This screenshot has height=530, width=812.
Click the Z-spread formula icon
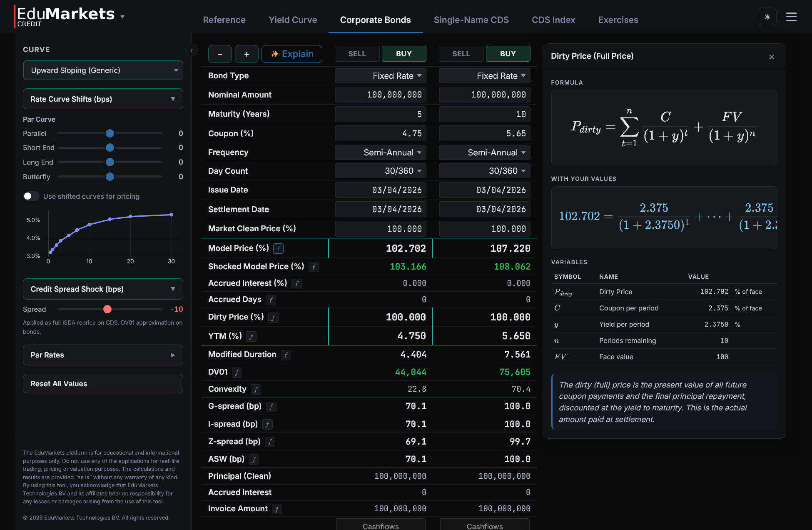click(x=270, y=442)
